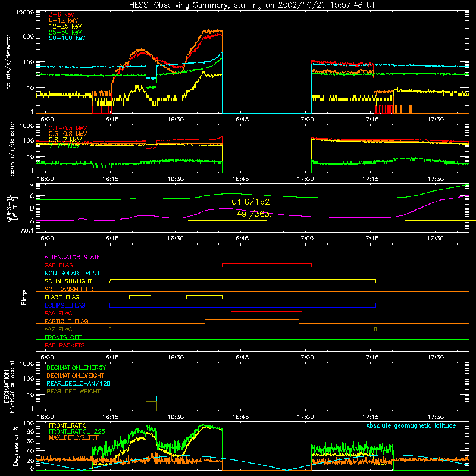Image resolution: width=476 pixels, height=476 pixels.
Task: Select the FRONTS_OFF flag label
Action: tap(63, 337)
